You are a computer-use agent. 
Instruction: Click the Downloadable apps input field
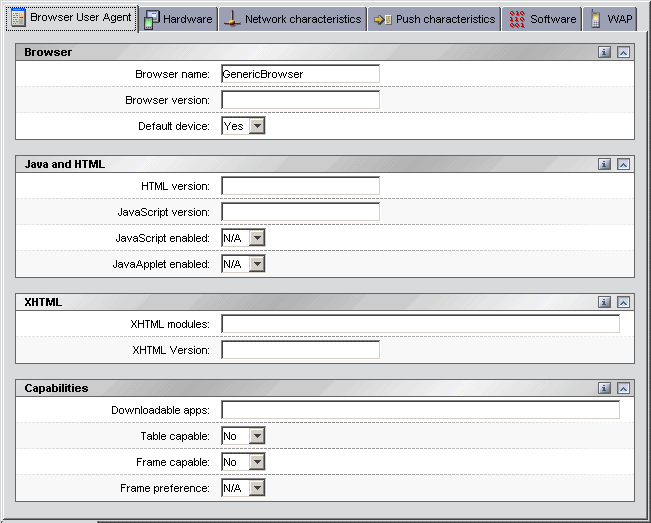(421, 410)
